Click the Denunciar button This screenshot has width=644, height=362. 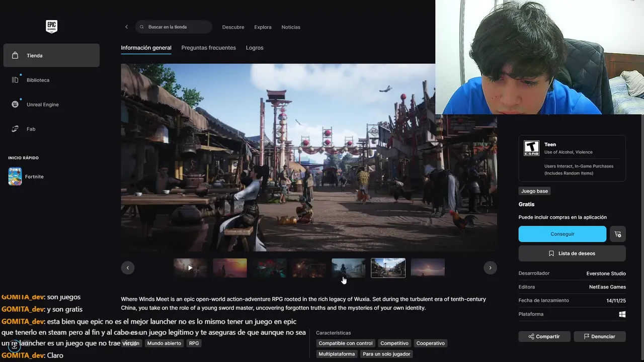pyautogui.click(x=600, y=336)
